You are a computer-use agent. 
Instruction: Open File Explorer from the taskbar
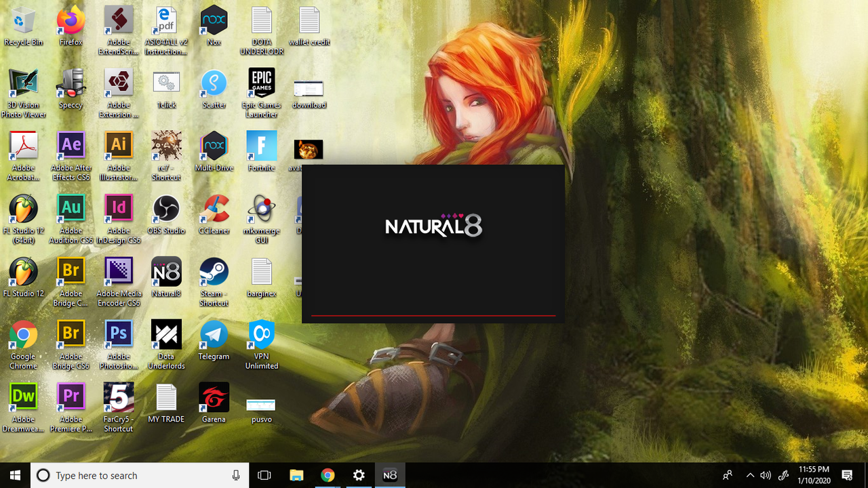(296, 475)
